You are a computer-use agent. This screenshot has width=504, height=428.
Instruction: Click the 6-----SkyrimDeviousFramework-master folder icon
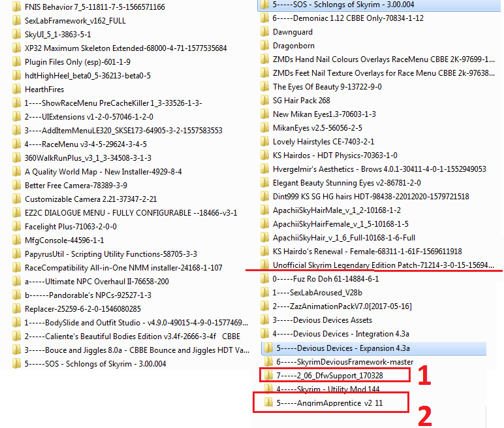[x=268, y=362]
